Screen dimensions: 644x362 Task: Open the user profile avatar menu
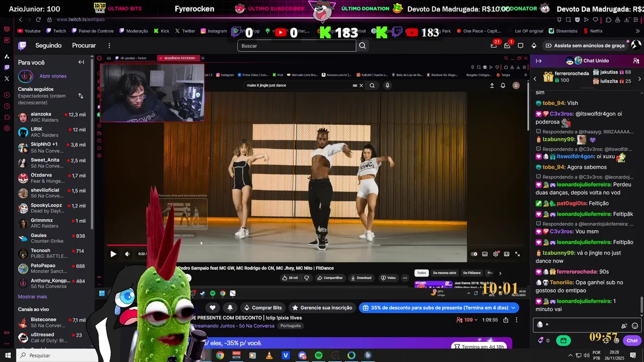[x=636, y=45]
